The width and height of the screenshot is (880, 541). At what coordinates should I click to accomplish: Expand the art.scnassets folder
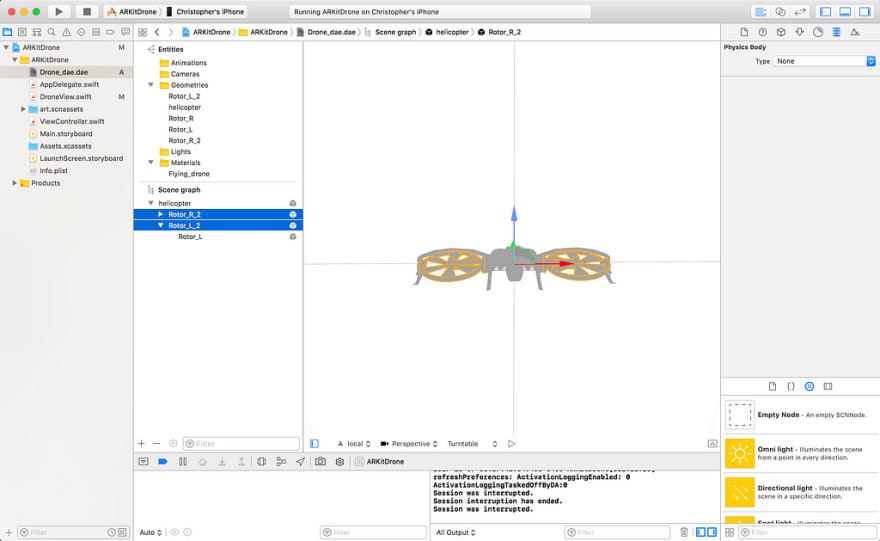(x=23, y=109)
